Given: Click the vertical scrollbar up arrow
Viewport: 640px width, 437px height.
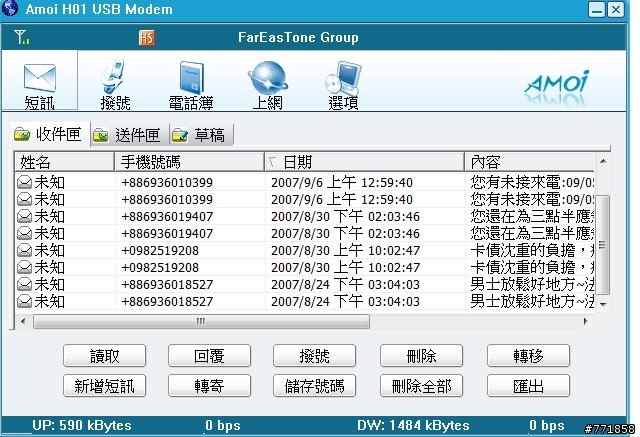Looking at the screenshot, I should pos(603,162).
